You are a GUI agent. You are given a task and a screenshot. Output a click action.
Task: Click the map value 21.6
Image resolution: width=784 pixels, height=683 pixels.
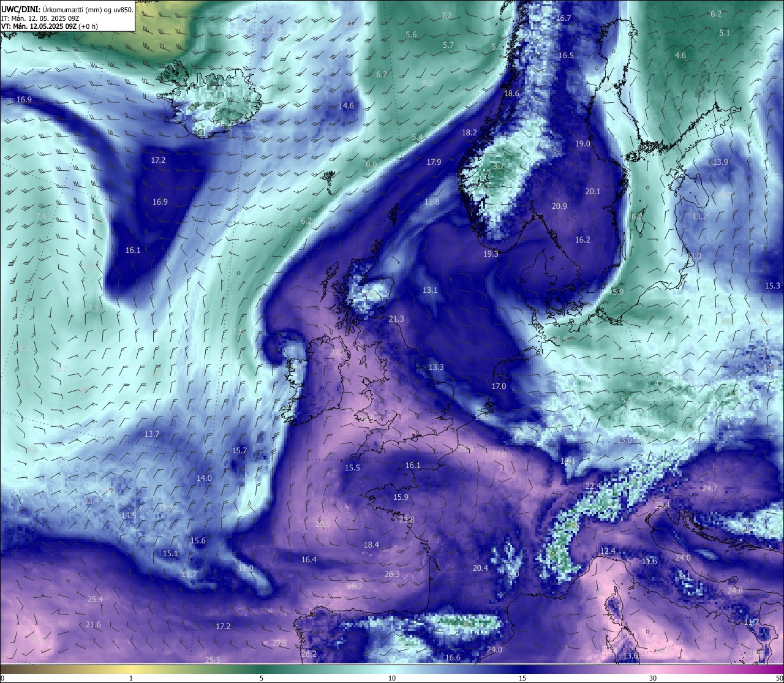point(93,624)
